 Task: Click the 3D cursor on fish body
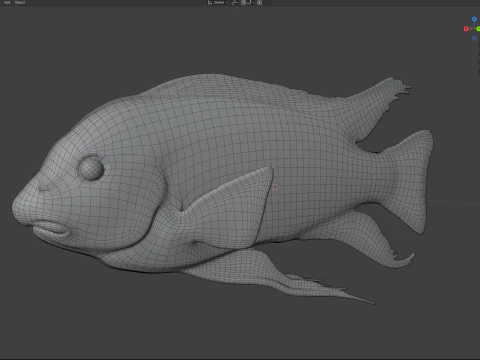pos(275,188)
